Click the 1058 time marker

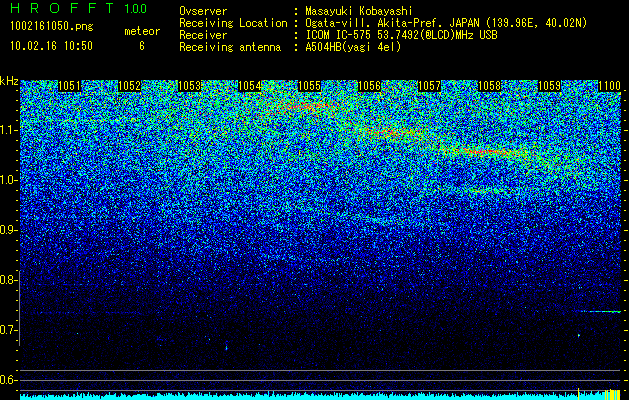[490, 86]
